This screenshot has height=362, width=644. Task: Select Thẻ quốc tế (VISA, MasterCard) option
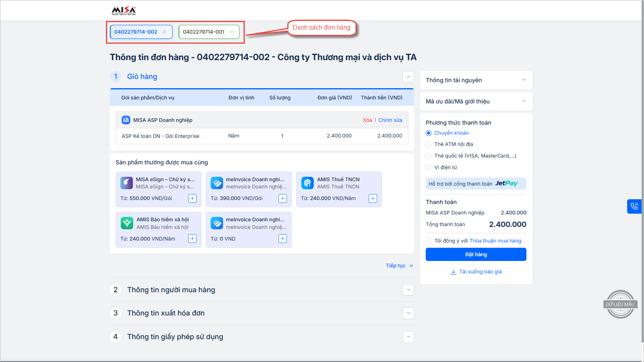tap(429, 156)
